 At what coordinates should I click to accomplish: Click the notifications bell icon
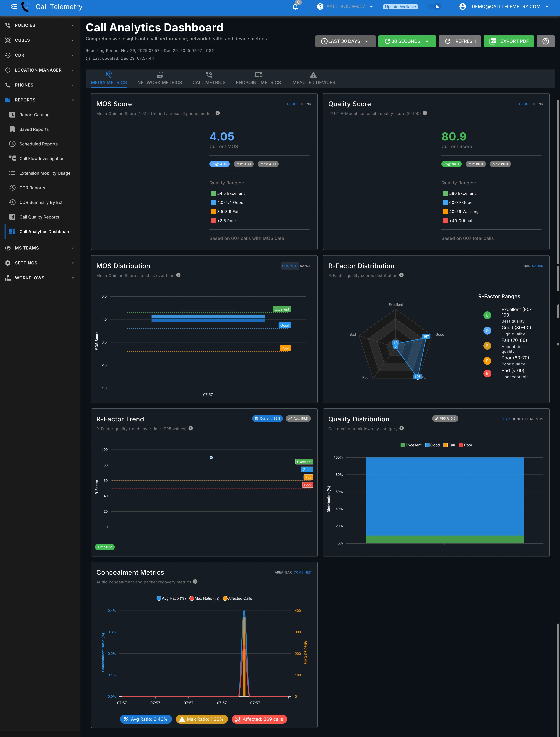[295, 7]
